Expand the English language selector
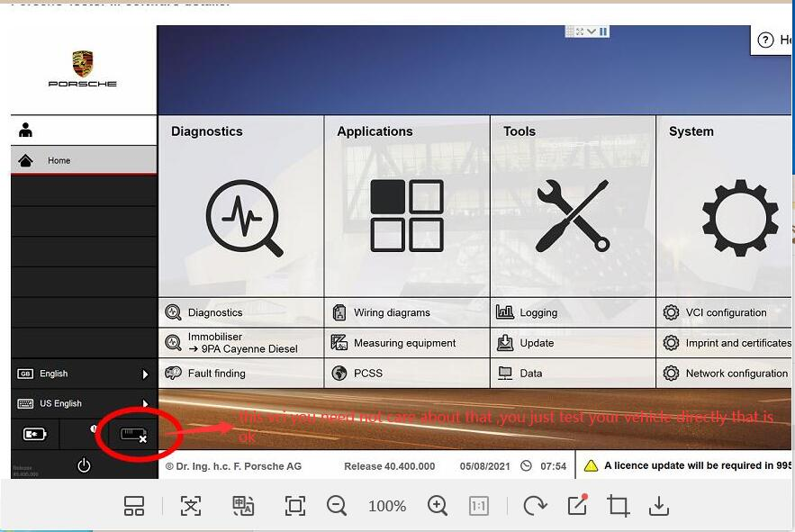The image size is (795, 532). [145, 374]
